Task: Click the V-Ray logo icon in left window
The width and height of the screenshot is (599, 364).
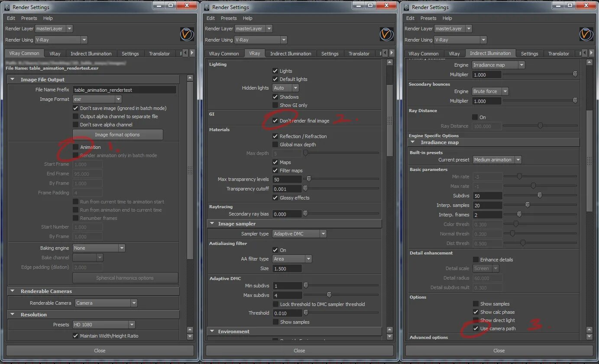Action: click(187, 34)
